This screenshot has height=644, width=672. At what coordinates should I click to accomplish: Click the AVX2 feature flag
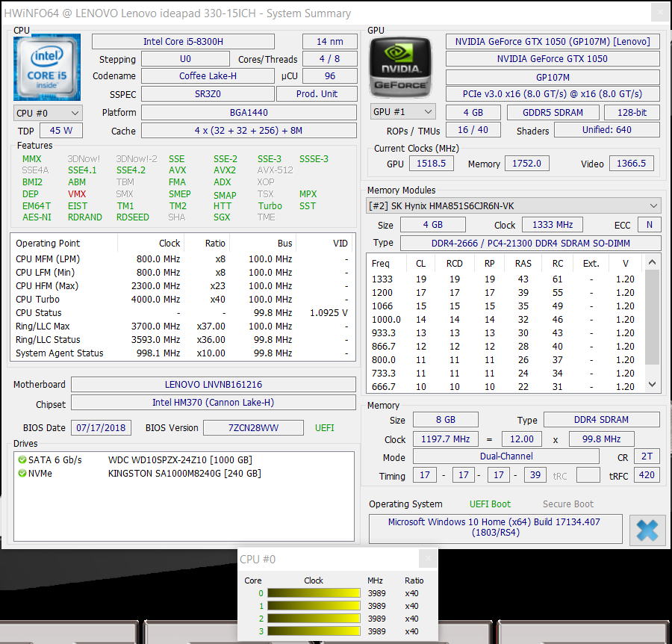[x=225, y=170]
